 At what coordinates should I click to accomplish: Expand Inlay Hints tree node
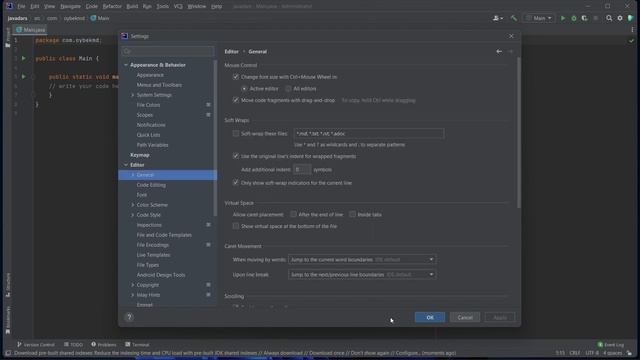tap(133, 295)
